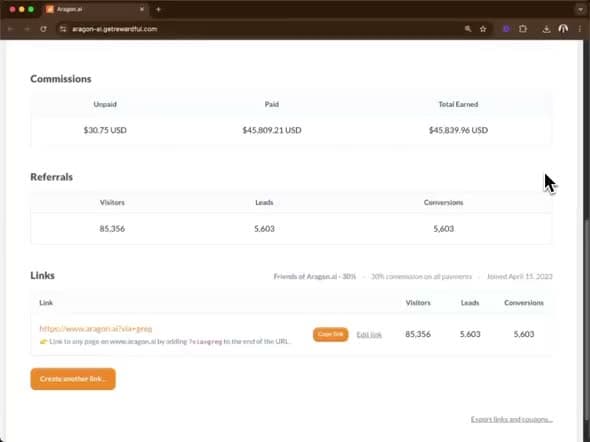The width and height of the screenshot is (590, 442).
Task: Click the Total Earned $45,839.96 USD value
Action: (458, 130)
